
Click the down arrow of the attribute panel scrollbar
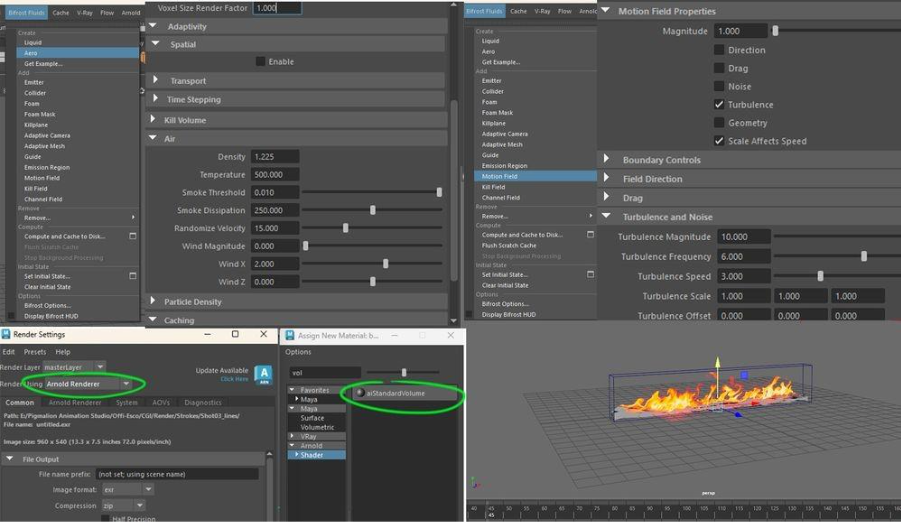tap(454, 321)
